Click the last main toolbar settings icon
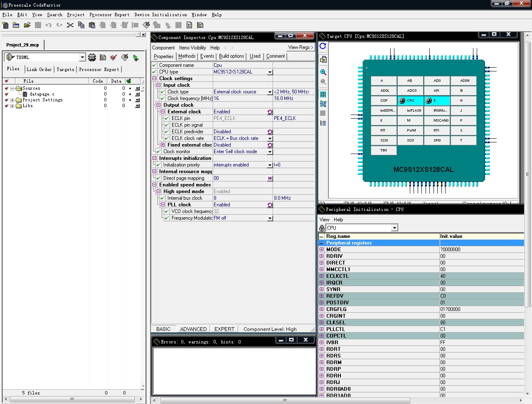 [x=200, y=25]
